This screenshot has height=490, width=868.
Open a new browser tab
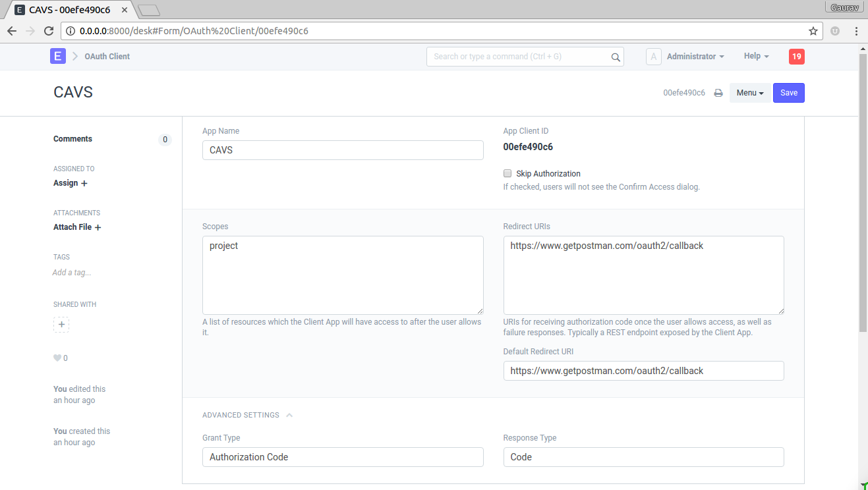pyautogui.click(x=149, y=10)
